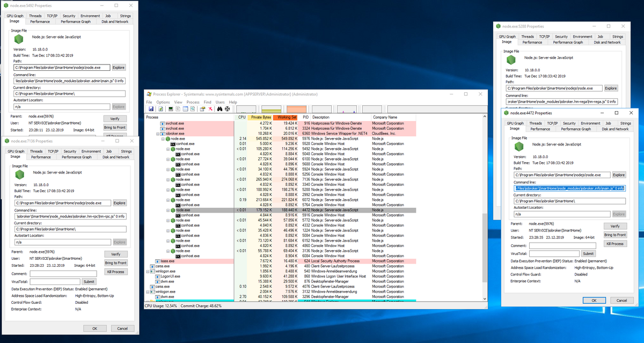
Task: Click the red X Kill Process toolbar icon
Action: (x=210, y=108)
